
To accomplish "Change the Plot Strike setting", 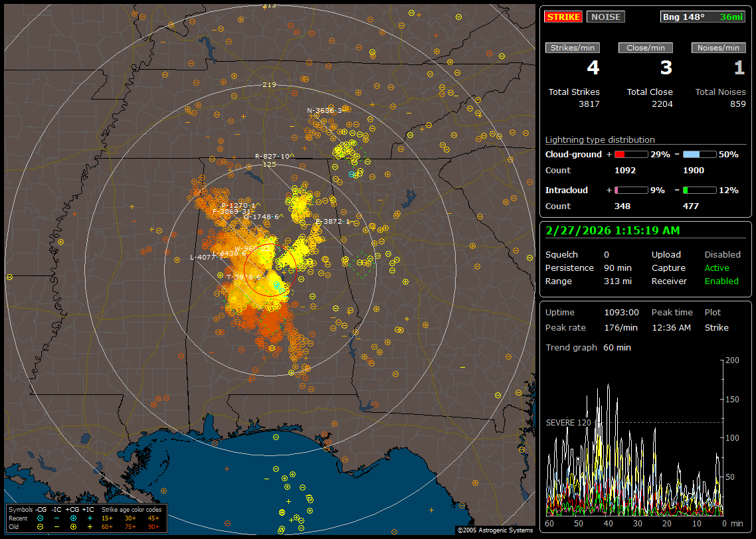I will (716, 328).
